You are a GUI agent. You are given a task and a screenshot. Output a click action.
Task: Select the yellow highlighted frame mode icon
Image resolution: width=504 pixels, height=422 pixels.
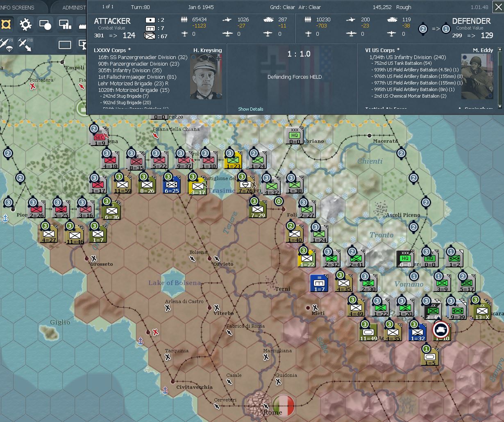click(x=5, y=25)
